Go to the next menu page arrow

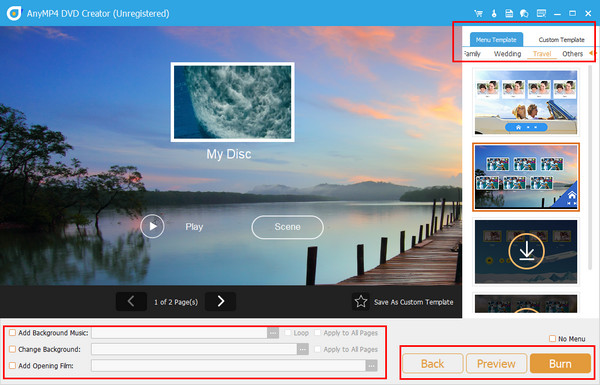click(x=220, y=302)
